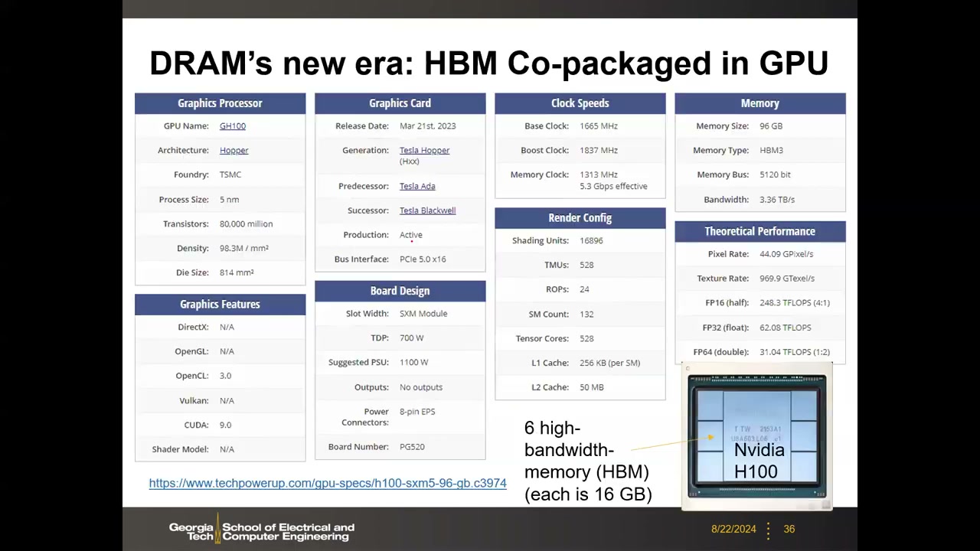This screenshot has height=551, width=980.
Task: Click the memory size value 96 GB
Action: point(771,126)
